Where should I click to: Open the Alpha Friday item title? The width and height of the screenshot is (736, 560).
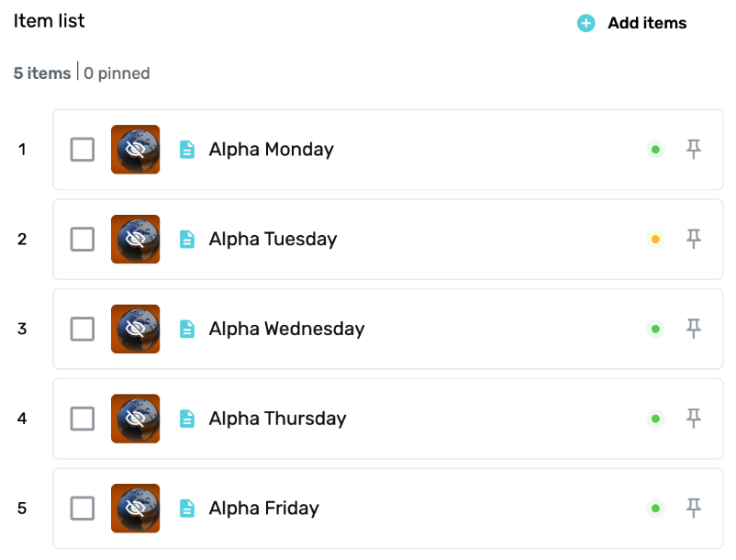tap(263, 508)
